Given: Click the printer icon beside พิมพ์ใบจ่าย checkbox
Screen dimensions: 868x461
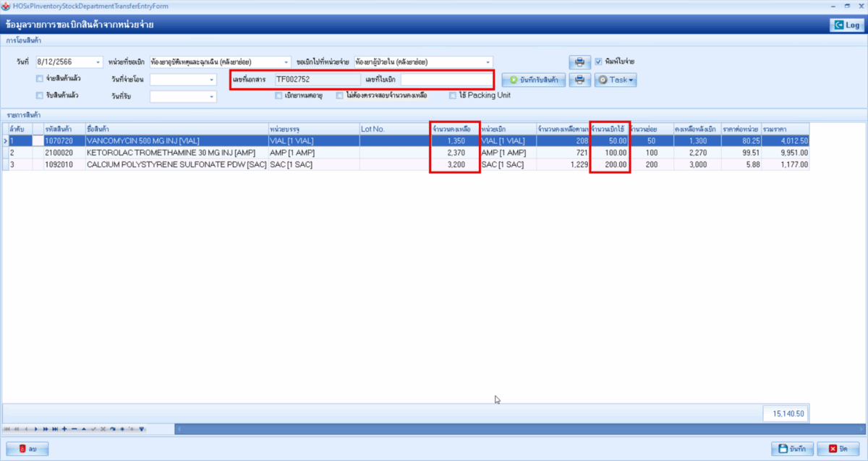Looking at the screenshot, I should 579,62.
